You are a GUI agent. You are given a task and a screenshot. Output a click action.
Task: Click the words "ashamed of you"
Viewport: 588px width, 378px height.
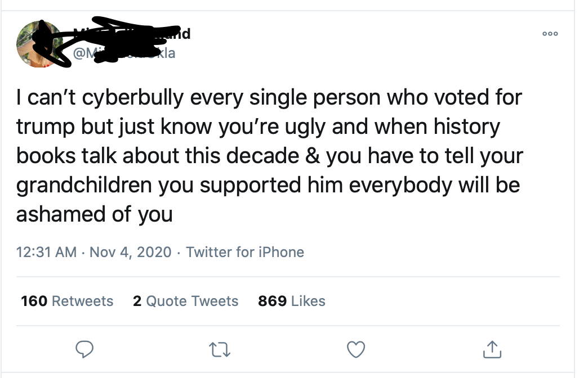[x=95, y=215]
